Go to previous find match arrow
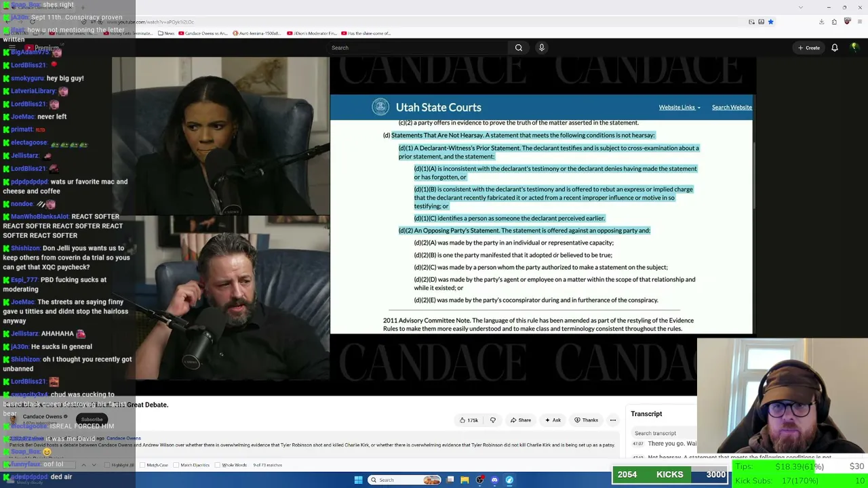Image resolution: width=868 pixels, height=488 pixels. click(x=83, y=465)
